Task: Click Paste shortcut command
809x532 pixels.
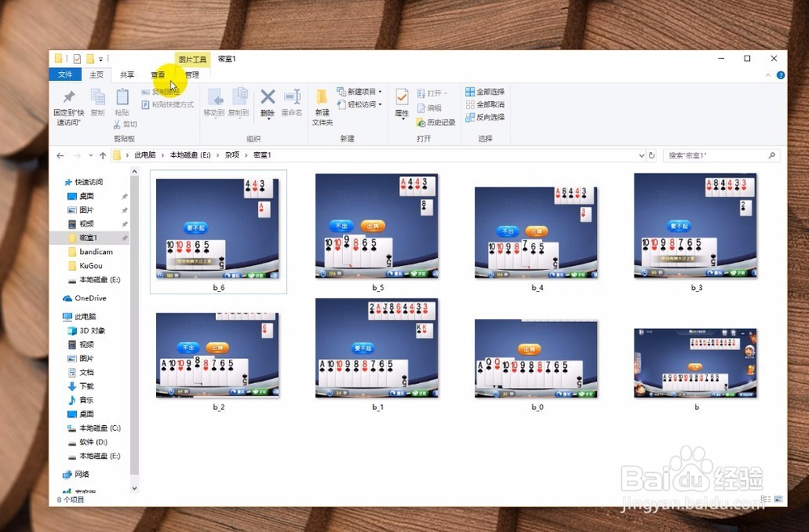Action: click(167, 104)
